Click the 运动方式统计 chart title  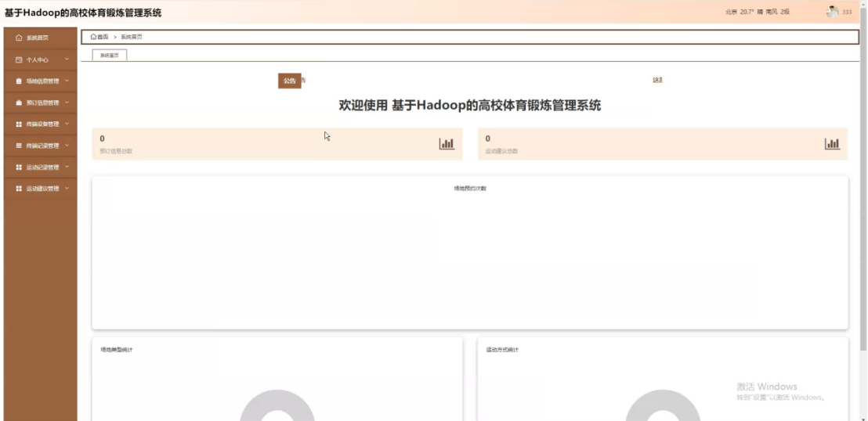click(502, 350)
